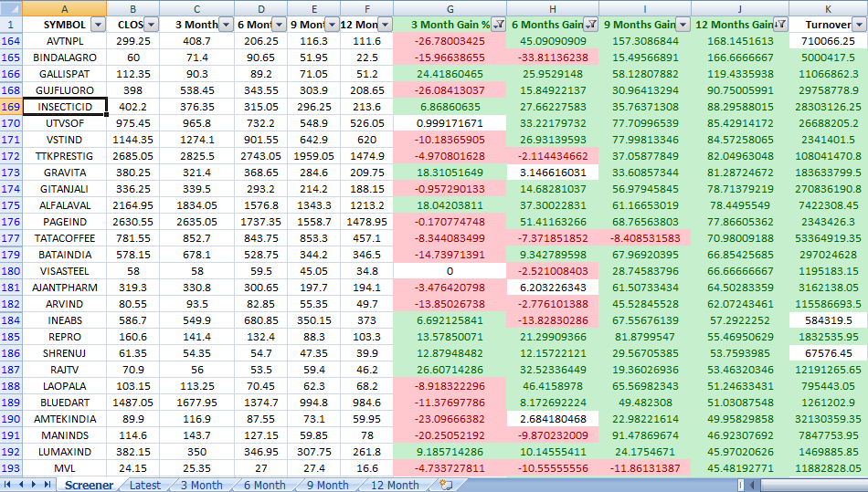The height and width of the screenshot is (492, 868).
Task: Click the tab split handle beside the scrollbar
Action: coord(741,486)
